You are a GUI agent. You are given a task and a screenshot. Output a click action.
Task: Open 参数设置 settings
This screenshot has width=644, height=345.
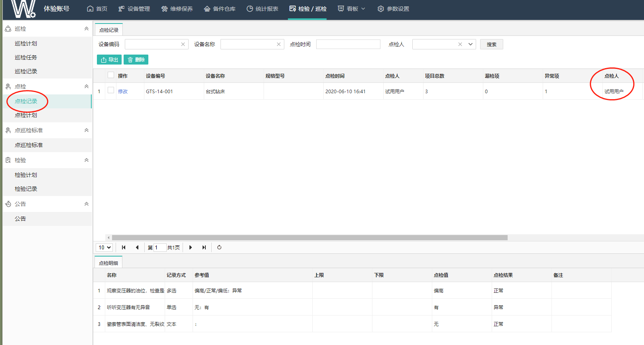pyautogui.click(x=393, y=9)
